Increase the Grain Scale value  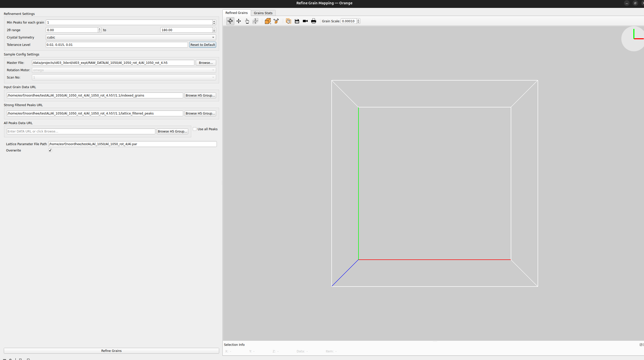coord(358,20)
